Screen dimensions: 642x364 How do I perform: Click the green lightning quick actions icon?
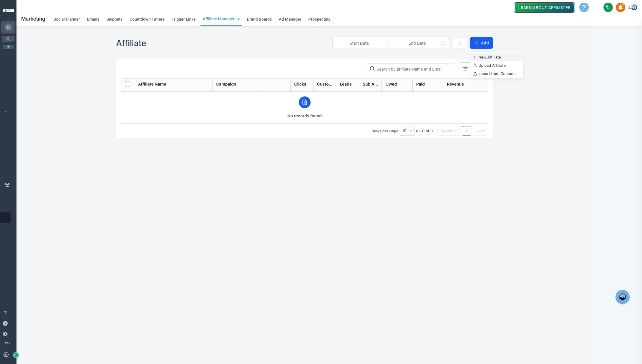(x=8, y=47)
